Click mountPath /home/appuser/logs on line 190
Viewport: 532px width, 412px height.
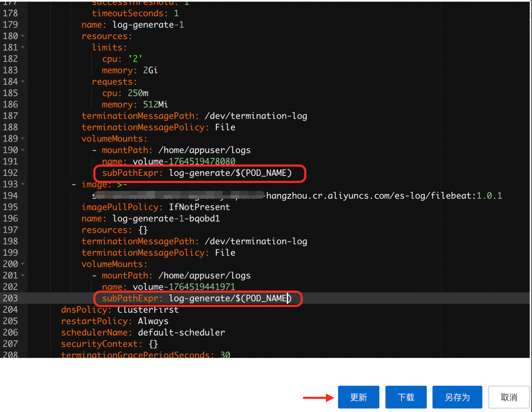176,150
